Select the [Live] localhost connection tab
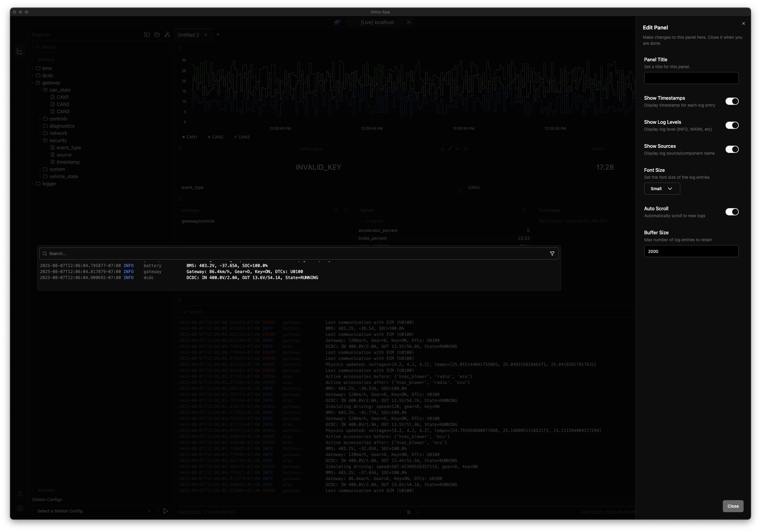761x532 pixels. pos(377,22)
